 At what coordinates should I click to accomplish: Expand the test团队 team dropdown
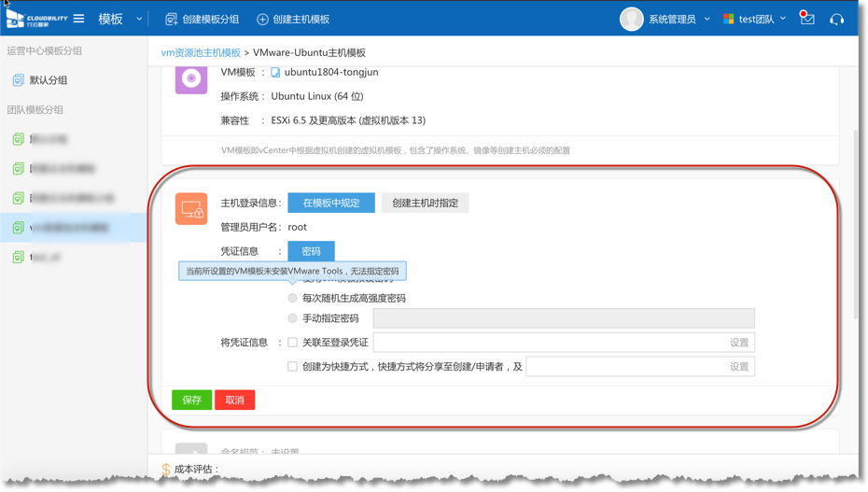(783, 19)
